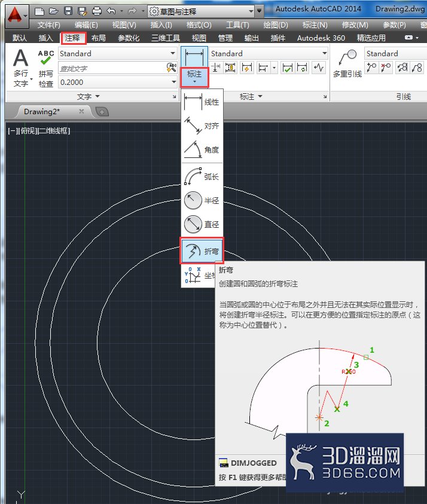Select the Multileader (多重引线) tool

[347, 63]
